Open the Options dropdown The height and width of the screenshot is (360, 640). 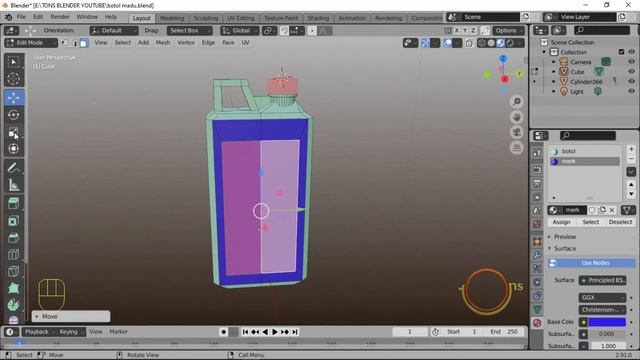[x=509, y=31]
